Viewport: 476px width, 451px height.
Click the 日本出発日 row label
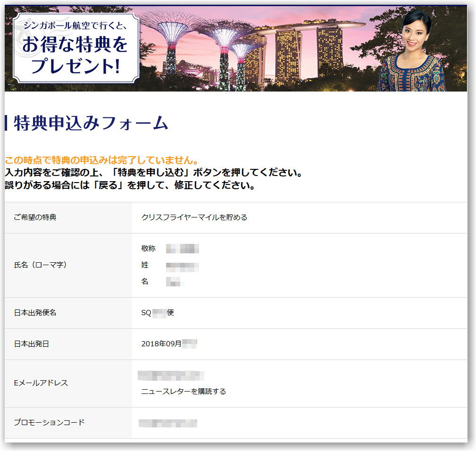coord(32,344)
